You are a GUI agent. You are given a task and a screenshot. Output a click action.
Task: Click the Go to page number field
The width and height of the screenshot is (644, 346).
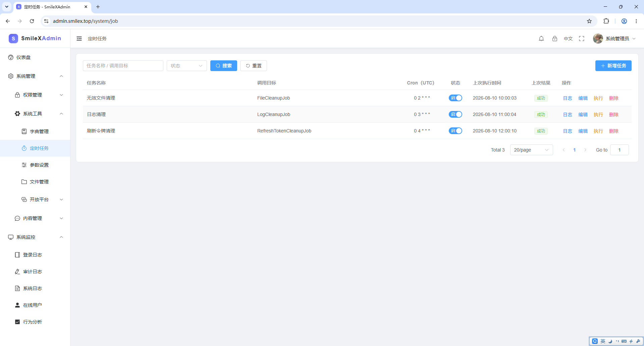pos(619,150)
